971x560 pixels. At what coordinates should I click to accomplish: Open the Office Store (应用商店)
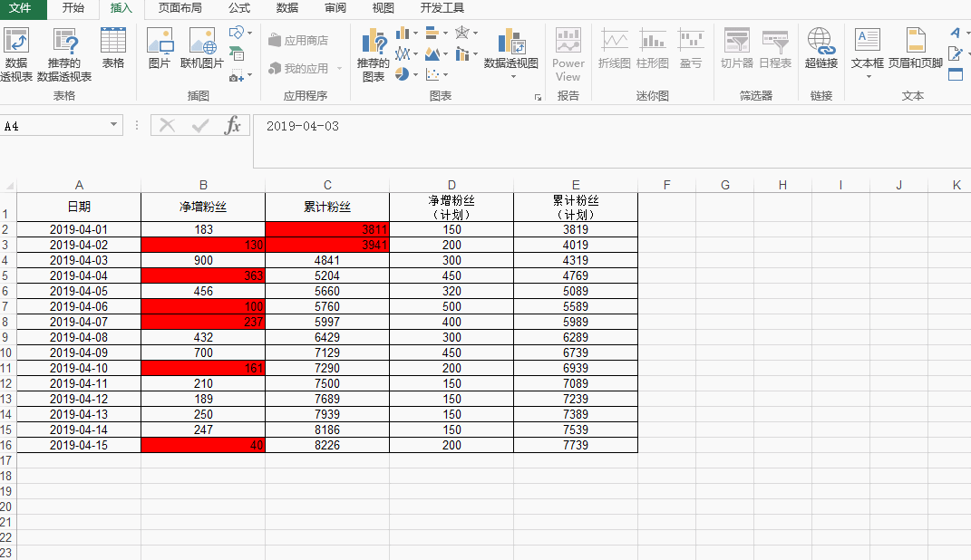tap(298, 41)
